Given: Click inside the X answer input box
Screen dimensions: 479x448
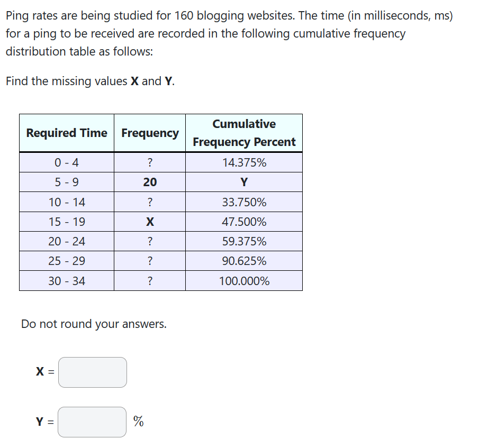Looking at the screenshot, I should point(92,372).
